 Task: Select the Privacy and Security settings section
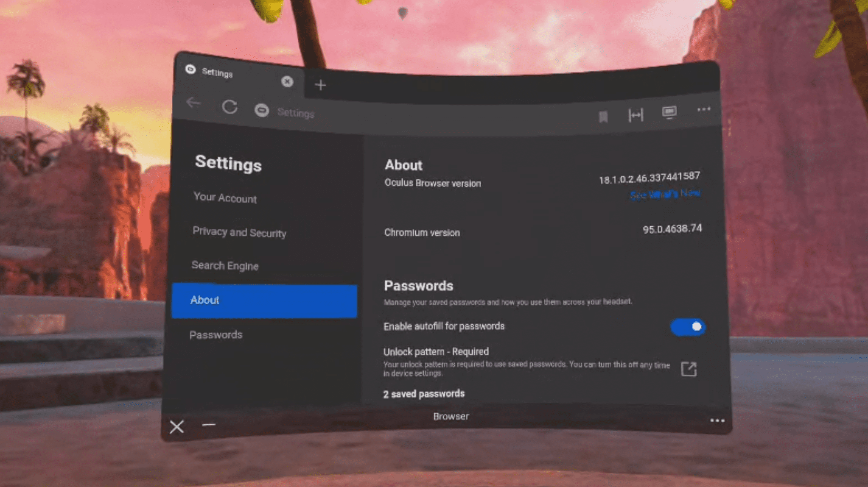coord(240,232)
